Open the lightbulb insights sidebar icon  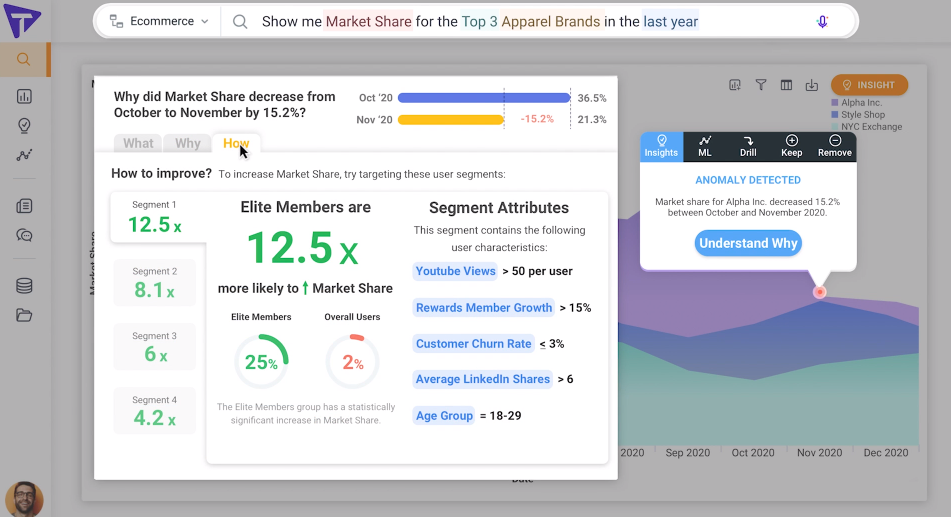(x=24, y=126)
